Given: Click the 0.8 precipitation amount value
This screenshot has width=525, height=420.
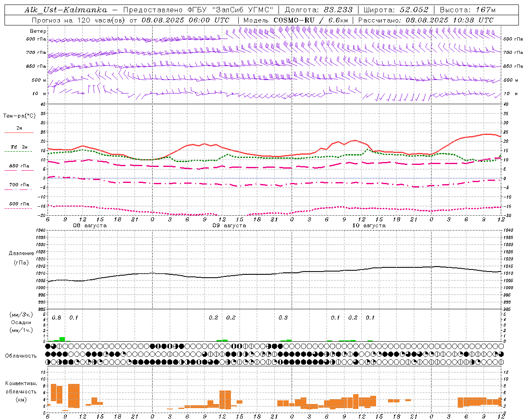Looking at the screenshot, I should (57, 318).
